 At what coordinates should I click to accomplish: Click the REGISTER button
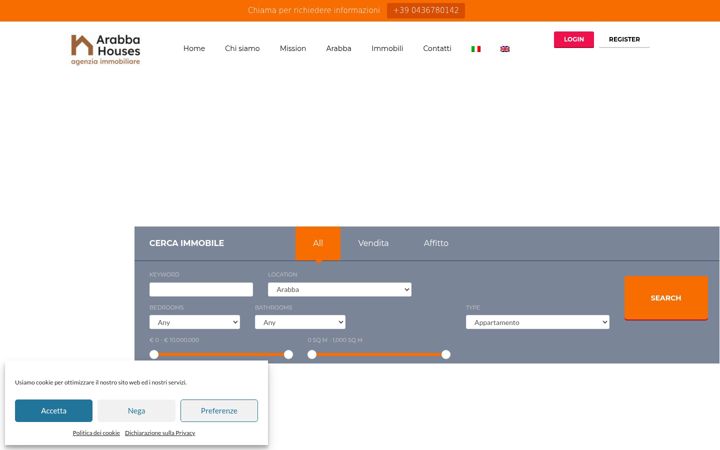(624, 39)
